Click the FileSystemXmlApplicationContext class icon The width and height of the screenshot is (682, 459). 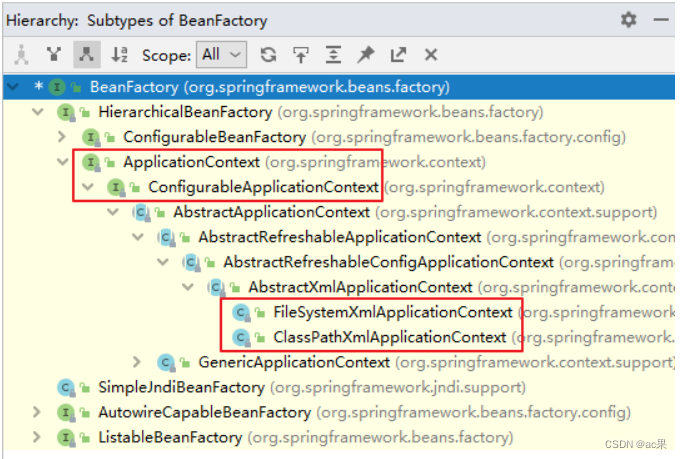[241, 312]
